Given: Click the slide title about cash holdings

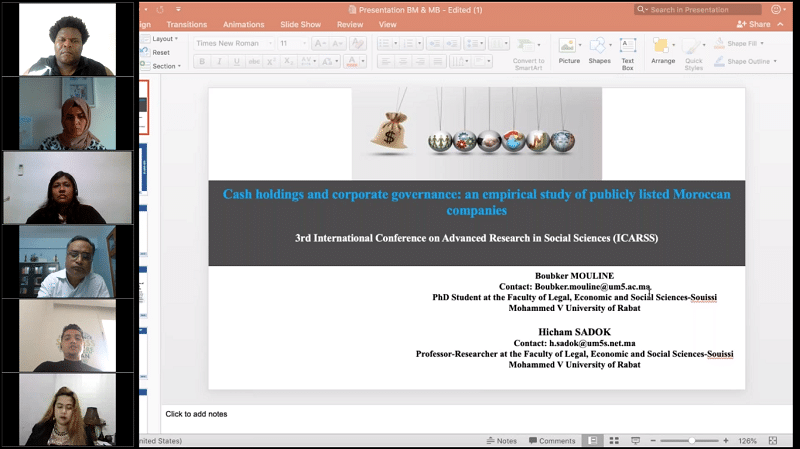Looking at the screenshot, I should pos(477,202).
